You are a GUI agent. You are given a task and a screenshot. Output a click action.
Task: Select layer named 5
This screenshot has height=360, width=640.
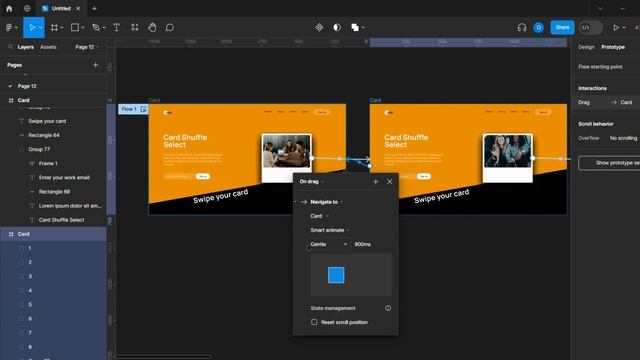tap(53, 304)
